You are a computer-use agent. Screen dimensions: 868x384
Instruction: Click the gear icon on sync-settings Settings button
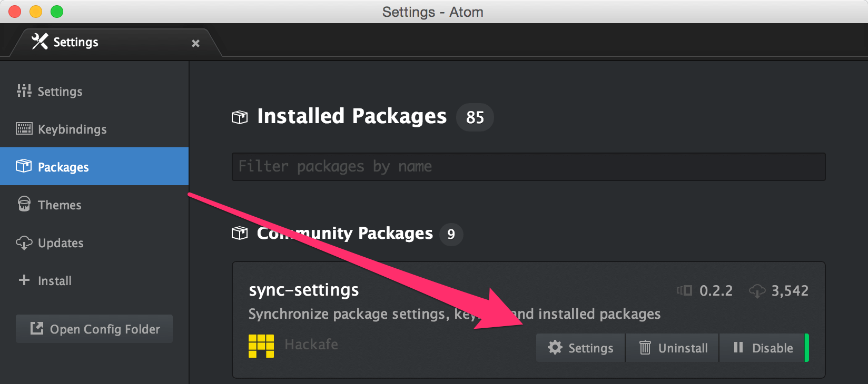coord(555,347)
